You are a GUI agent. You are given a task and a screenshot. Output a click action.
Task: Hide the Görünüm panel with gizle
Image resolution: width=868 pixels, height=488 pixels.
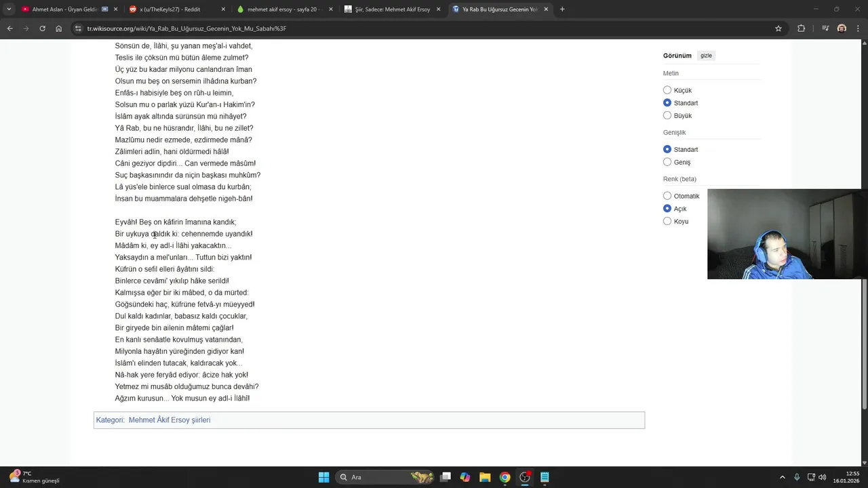coord(706,56)
